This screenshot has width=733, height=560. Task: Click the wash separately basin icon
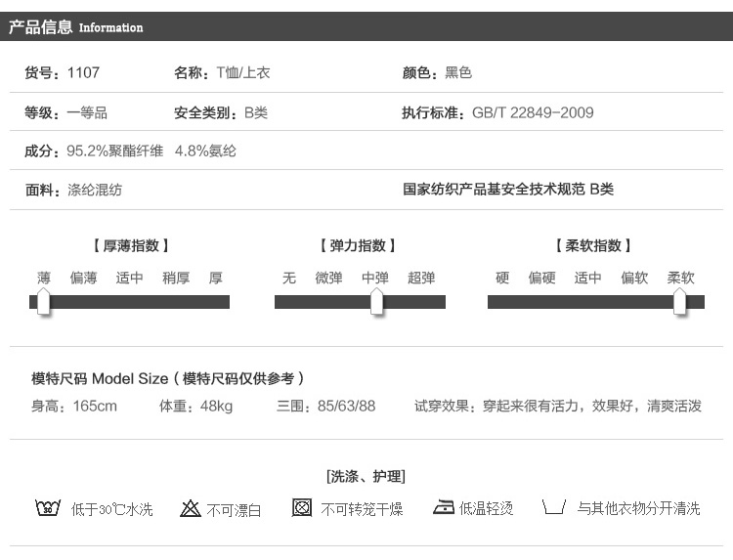pos(554,508)
